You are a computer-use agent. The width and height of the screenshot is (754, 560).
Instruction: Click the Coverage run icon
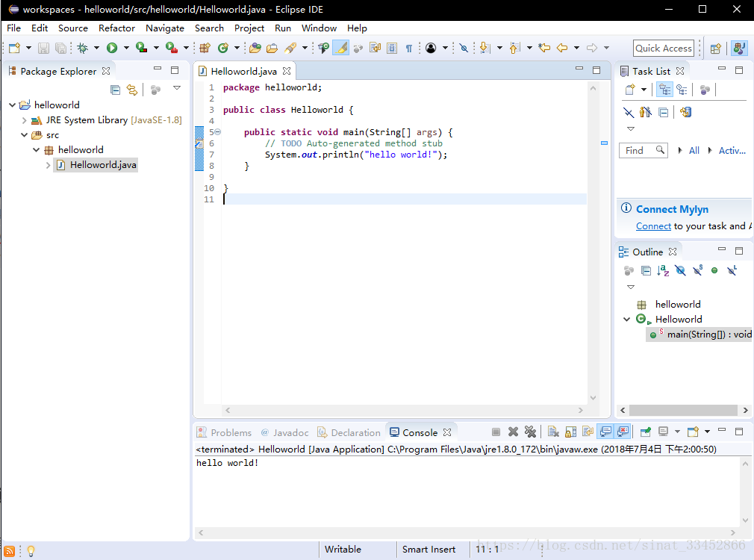[x=141, y=48]
